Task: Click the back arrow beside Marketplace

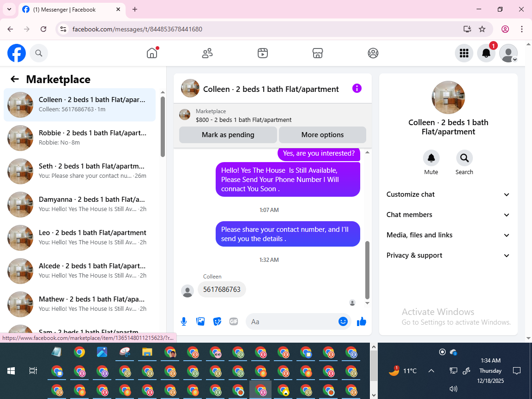Action: coord(15,79)
